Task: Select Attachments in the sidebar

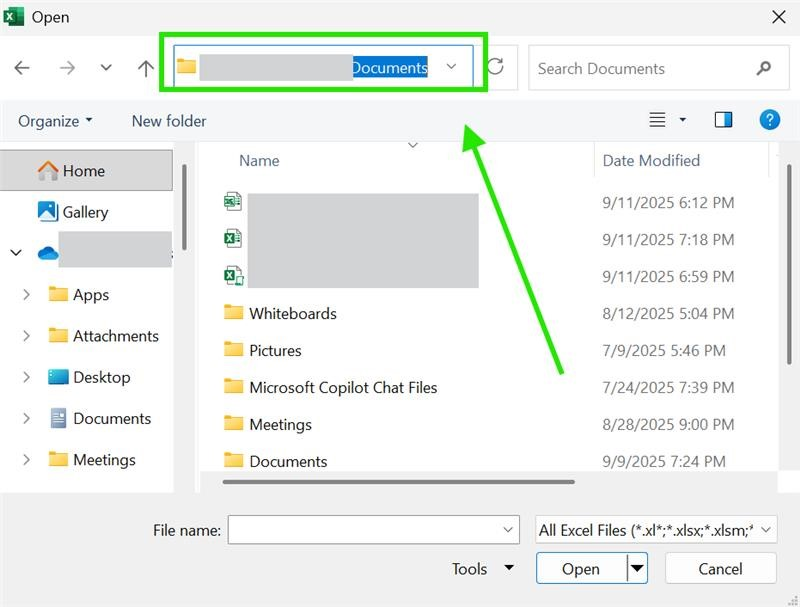Action: click(x=116, y=336)
